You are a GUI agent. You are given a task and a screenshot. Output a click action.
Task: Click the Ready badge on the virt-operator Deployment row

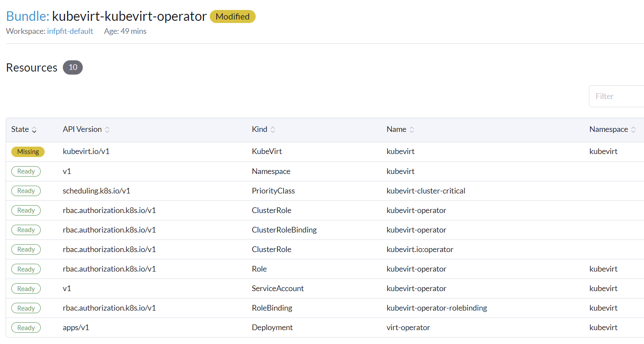coord(26,328)
